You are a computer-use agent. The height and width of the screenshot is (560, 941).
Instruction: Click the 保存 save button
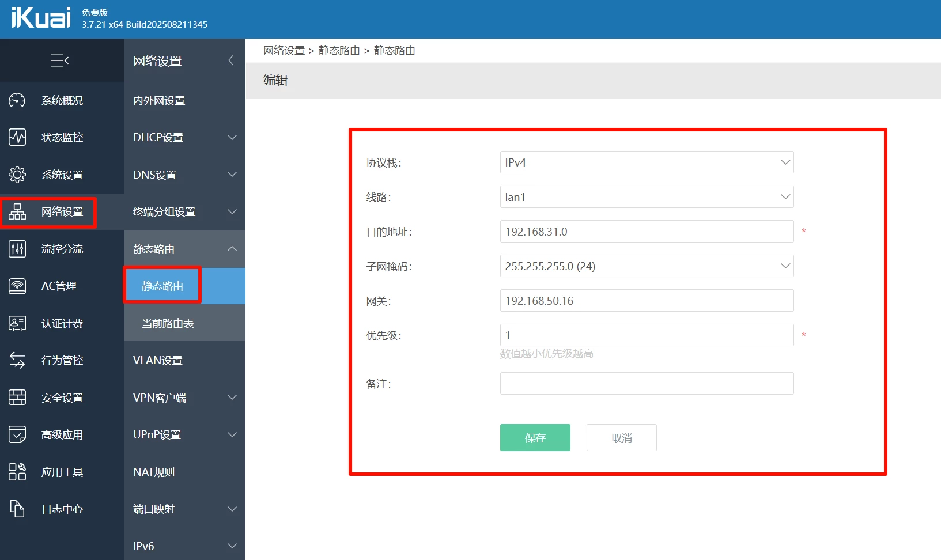click(534, 437)
